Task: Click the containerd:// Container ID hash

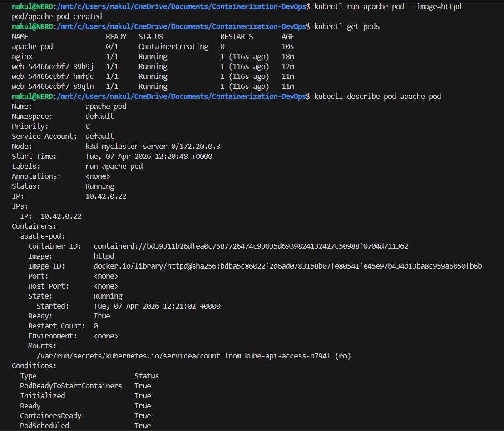Action: point(251,246)
